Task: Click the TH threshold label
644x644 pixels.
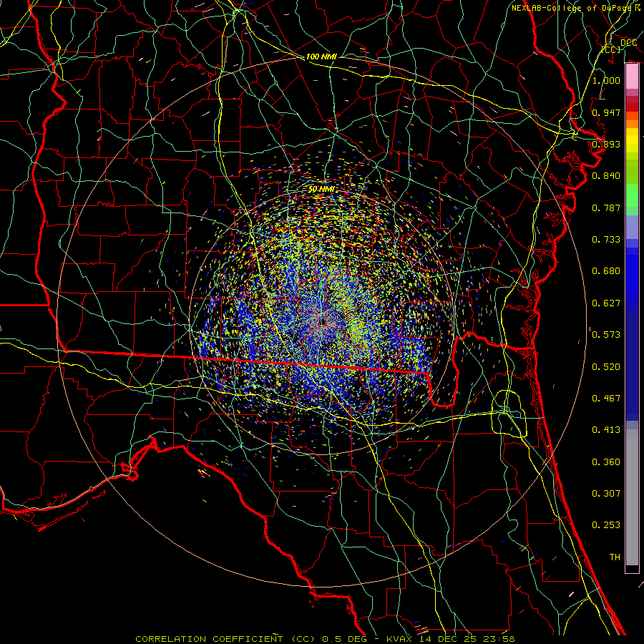Action: (615, 557)
